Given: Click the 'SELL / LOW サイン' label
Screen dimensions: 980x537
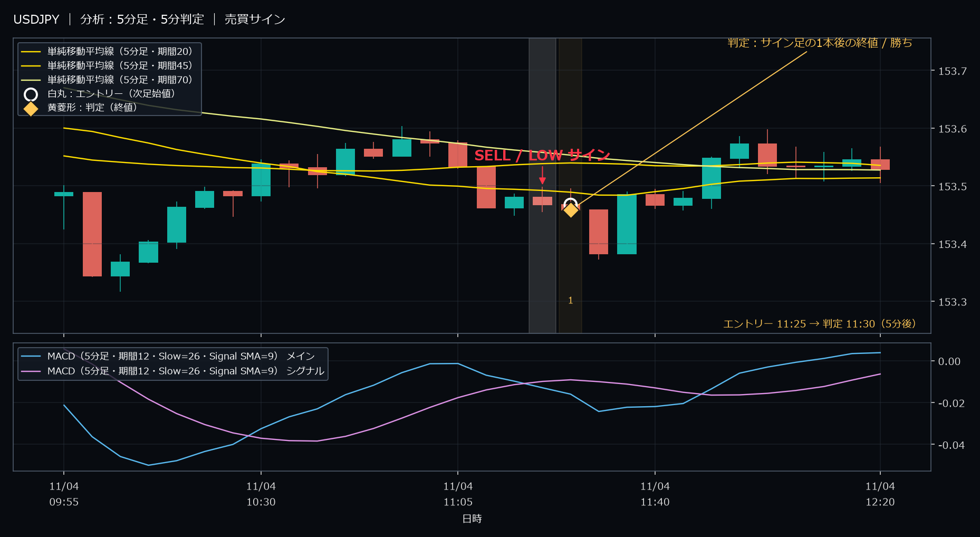Looking at the screenshot, I should click(x=542, y=155).
